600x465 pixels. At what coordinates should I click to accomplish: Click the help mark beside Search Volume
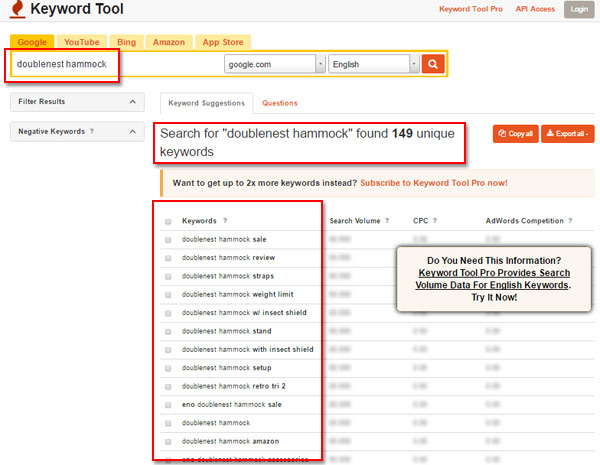[x=387, y=221]
